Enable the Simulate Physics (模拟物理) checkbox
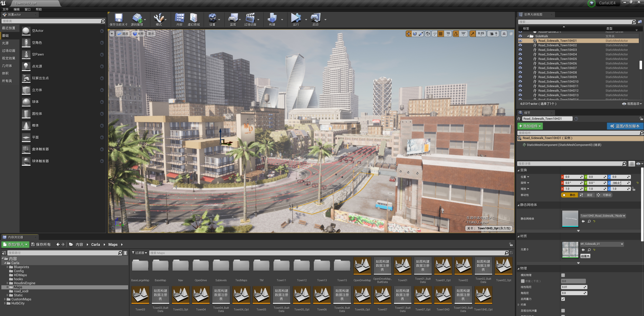The width and height of the screenshot is (644, 316). pyautogui.click(x=563, y=275)
